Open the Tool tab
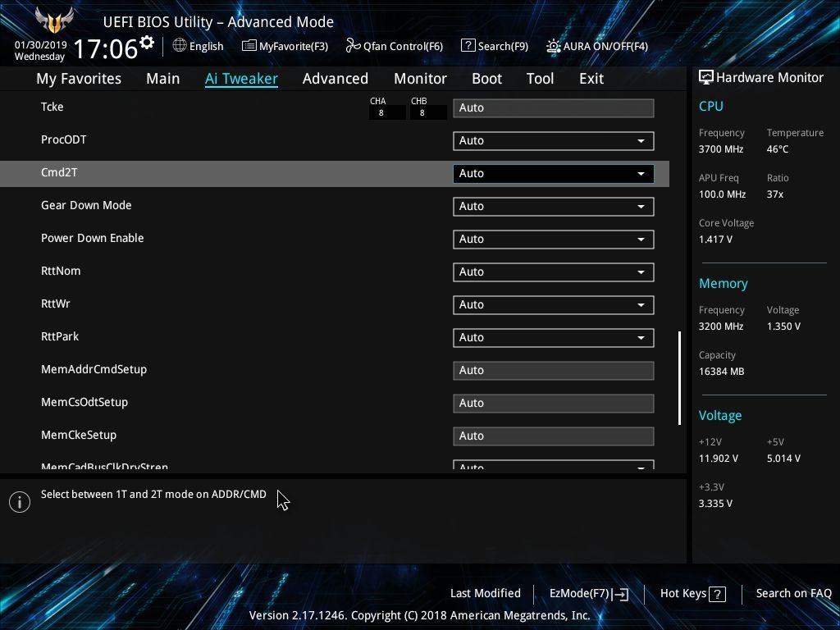The height and width of the screenshot is (630, 840). click(x=540, y=79)
